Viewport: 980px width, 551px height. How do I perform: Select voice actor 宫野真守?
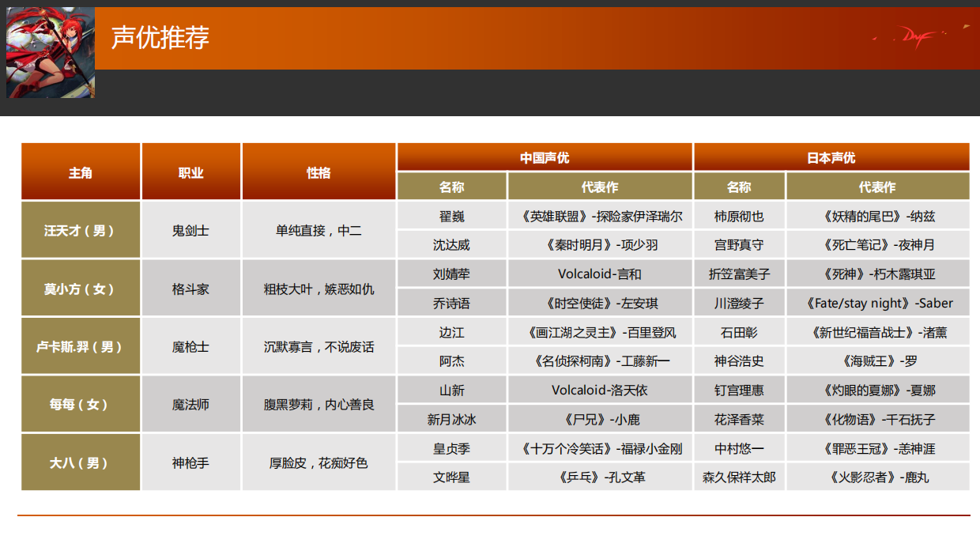[x=739, y=244]
